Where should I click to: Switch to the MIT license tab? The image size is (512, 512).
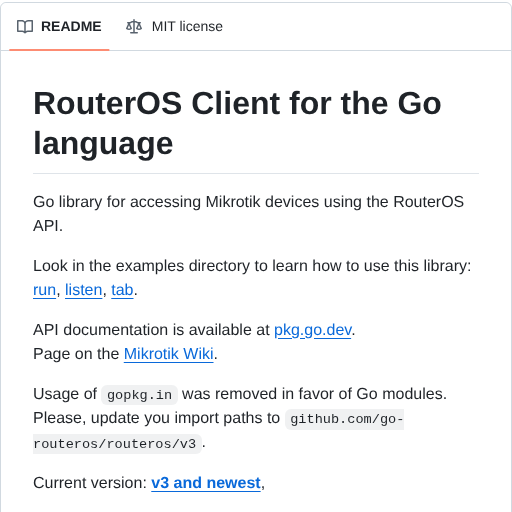point(174,27)
